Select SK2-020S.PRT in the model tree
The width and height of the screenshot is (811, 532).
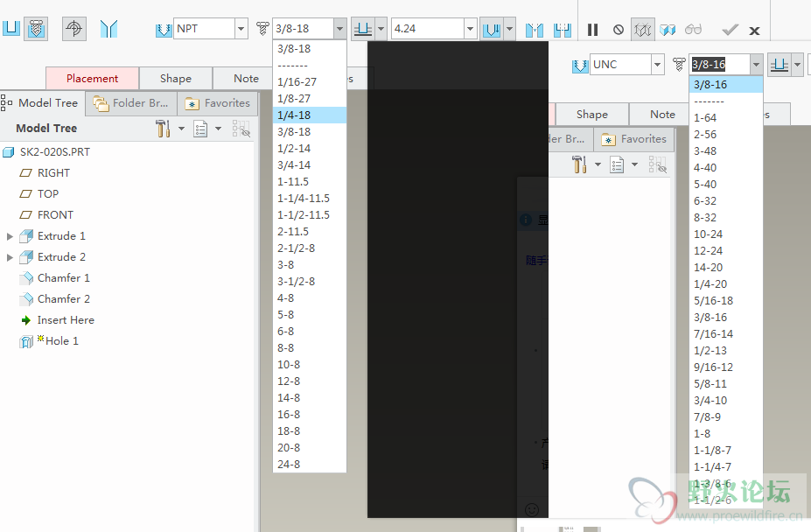click(55, 152)
